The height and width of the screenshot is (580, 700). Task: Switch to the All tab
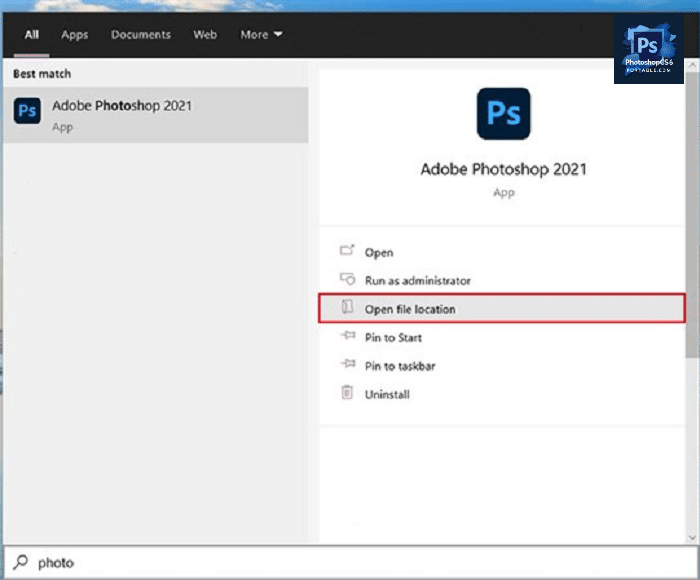pos(31,35)
